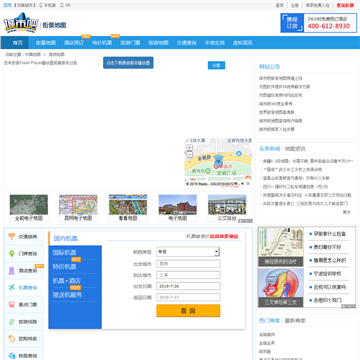Click the 宁波培训学校 ad link
360x360 pixels.
327,274
